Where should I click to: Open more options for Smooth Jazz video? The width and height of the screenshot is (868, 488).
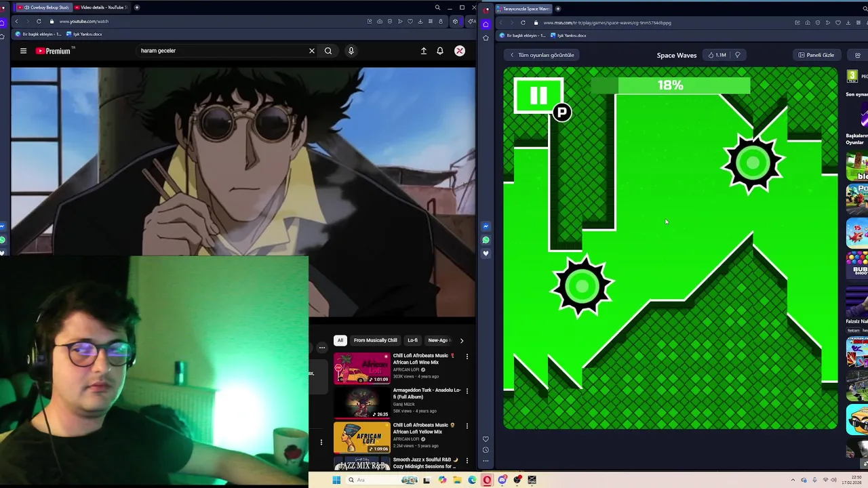coord(467,460)
